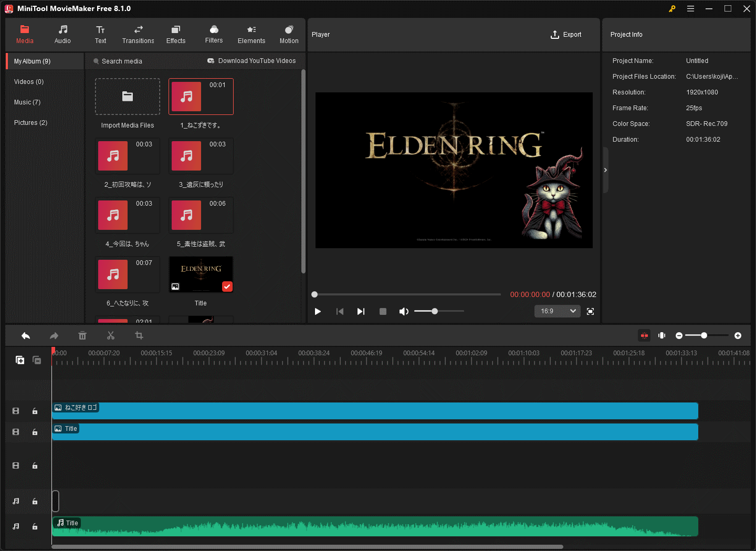This screenshot has width=756, height=551.
Task: Select the Title audio waveform clip
Action: [375, 526]
